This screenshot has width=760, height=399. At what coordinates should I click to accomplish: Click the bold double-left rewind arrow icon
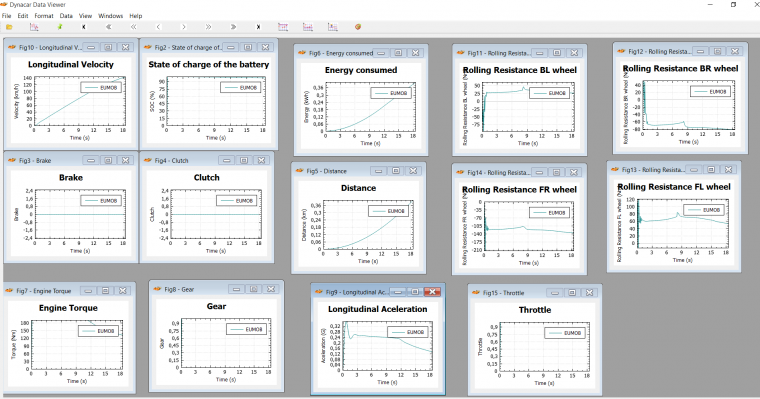(x=109, y=27)
